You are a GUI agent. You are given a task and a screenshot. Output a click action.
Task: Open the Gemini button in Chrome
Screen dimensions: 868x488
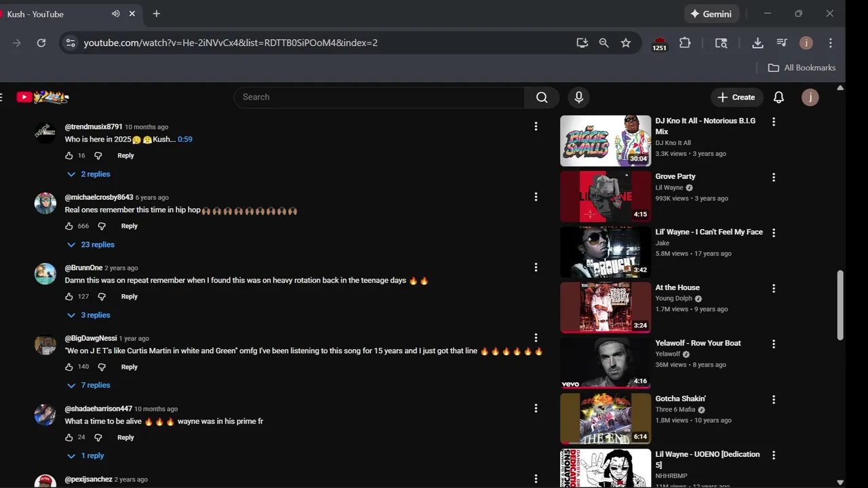[x=711, y=14]
